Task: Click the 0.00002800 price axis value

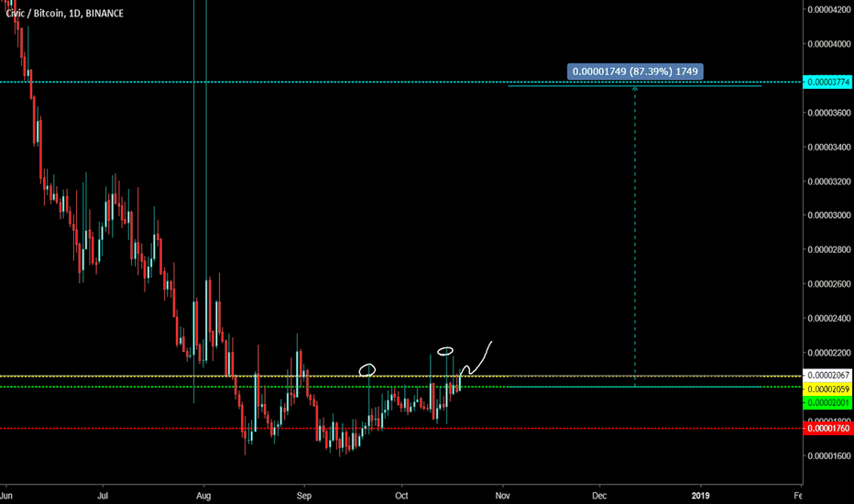Action: [x=829, y=249]
